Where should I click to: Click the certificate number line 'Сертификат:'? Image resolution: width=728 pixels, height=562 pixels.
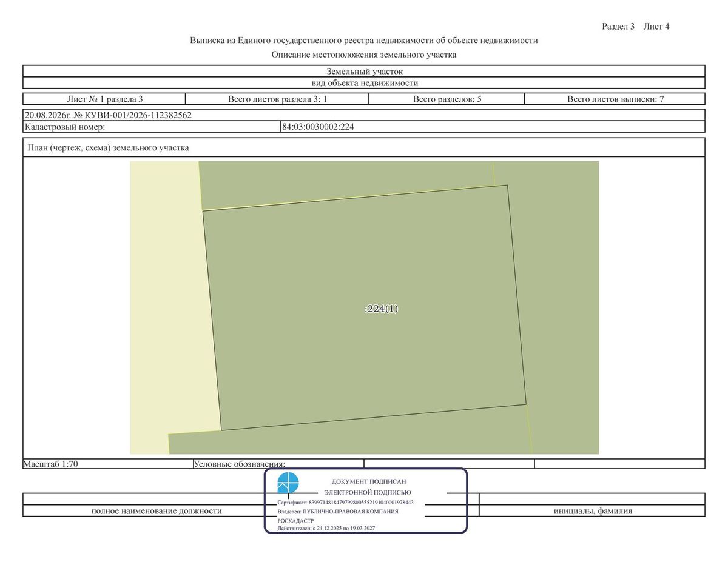click(x=345, y=503)
